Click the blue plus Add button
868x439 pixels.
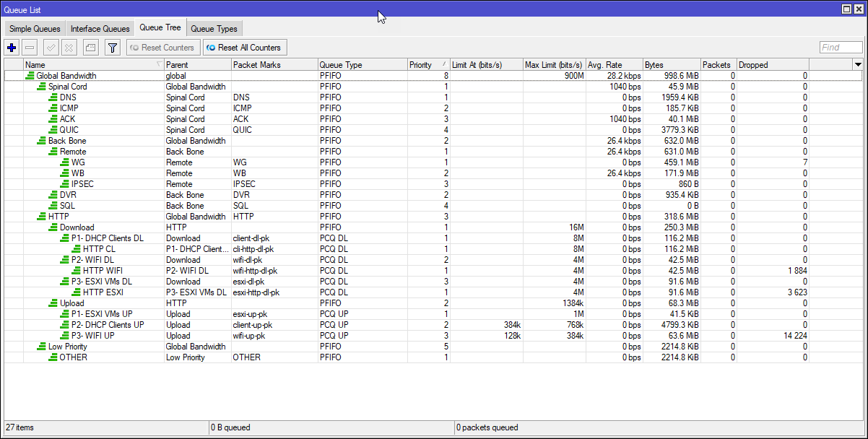point(12,48)
